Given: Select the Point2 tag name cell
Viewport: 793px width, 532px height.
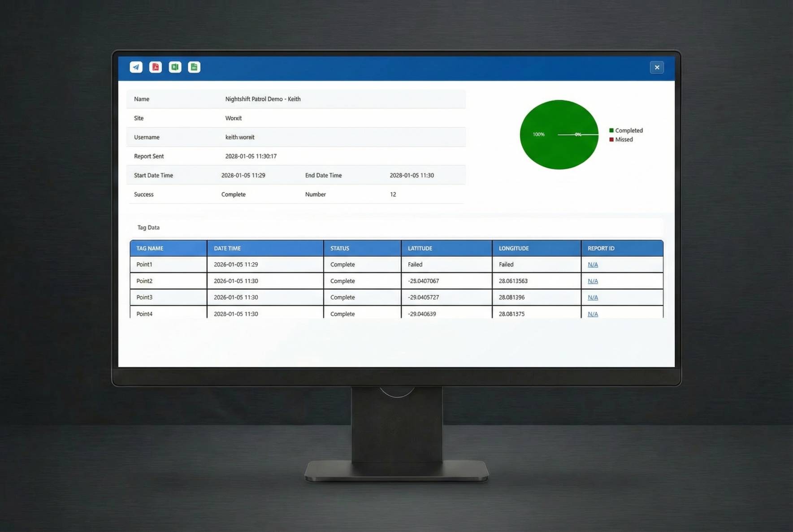Looking at the screenshot, I should tap(144, 281).
